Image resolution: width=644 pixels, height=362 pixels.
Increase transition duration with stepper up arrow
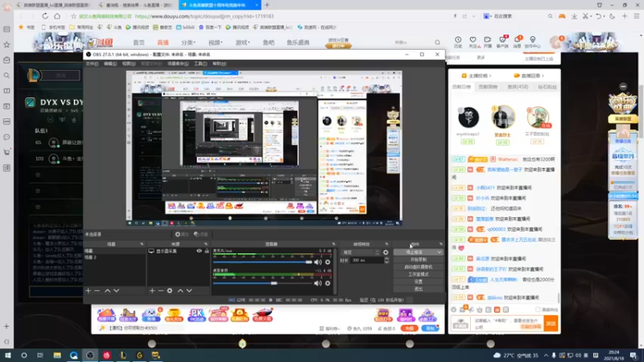[x=386, y=258]
